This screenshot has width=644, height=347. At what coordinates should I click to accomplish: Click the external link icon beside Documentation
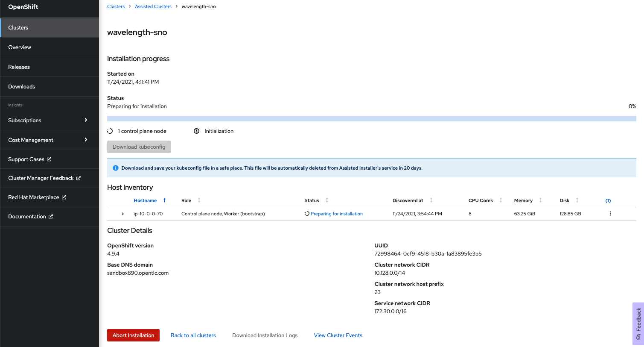pyautogui.click(x=51, y=217)
